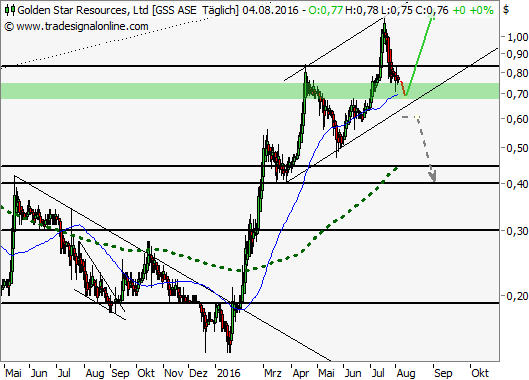529x380 pixels.
Task: Click the grey dashed downward arrow head
Action: pyautogui.click(x=433, y=175)
